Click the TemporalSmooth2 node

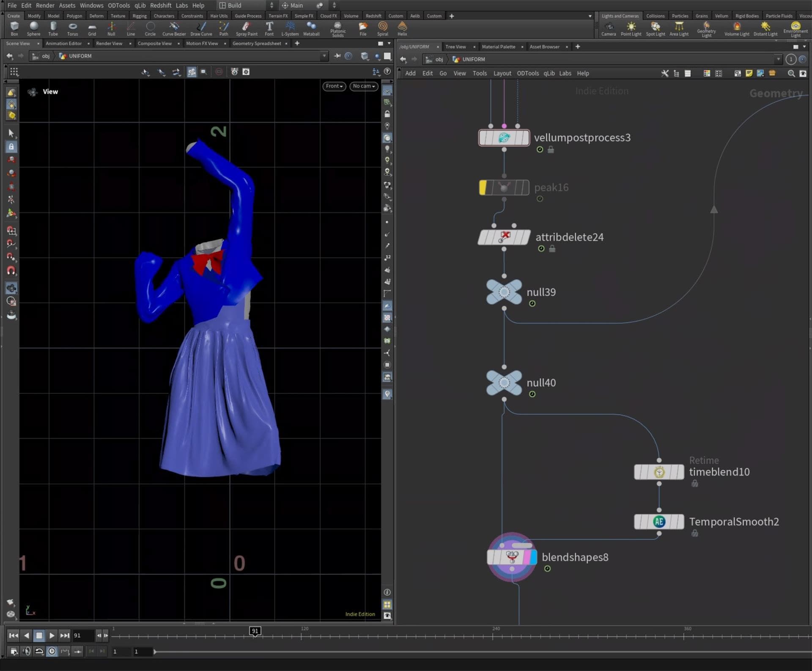(x=658, y=522)
